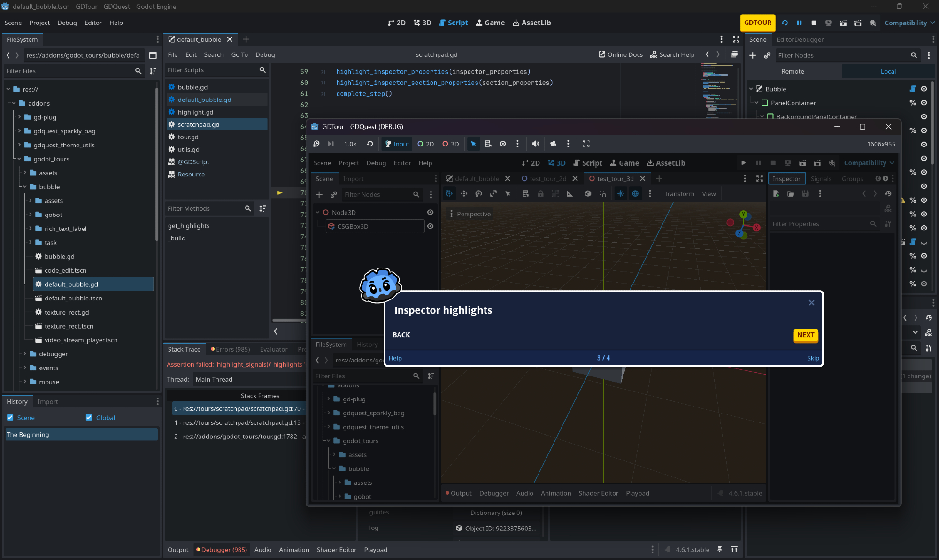Collapse the godot_tours folder
939x560 pixels.
(19, 159)
